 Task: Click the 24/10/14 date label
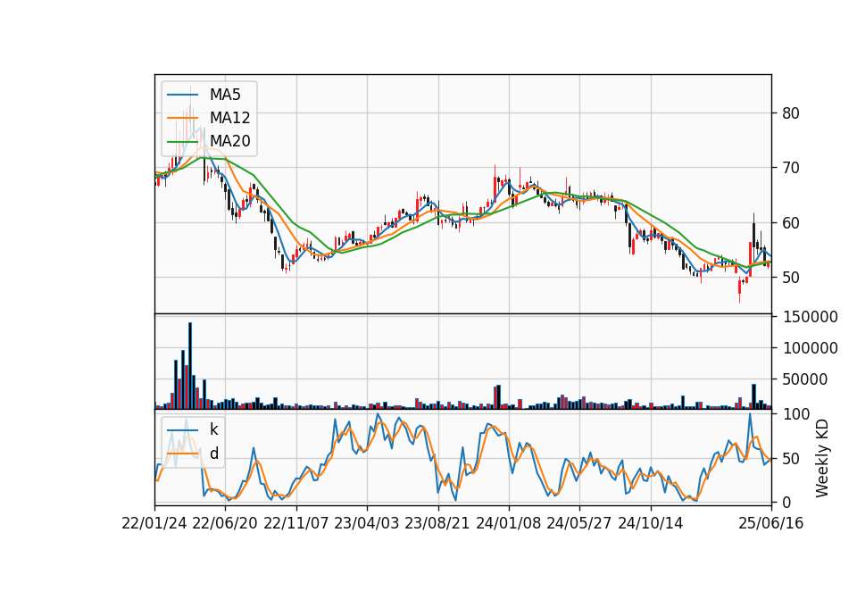pyautogui.click(x=651, y=523)
